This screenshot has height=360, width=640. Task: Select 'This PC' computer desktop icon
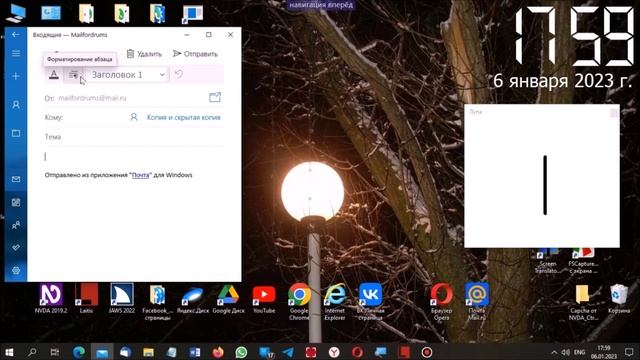pos(16,13)
